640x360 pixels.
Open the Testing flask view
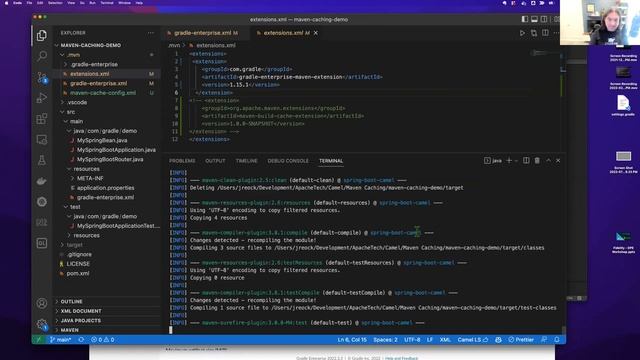42,160
